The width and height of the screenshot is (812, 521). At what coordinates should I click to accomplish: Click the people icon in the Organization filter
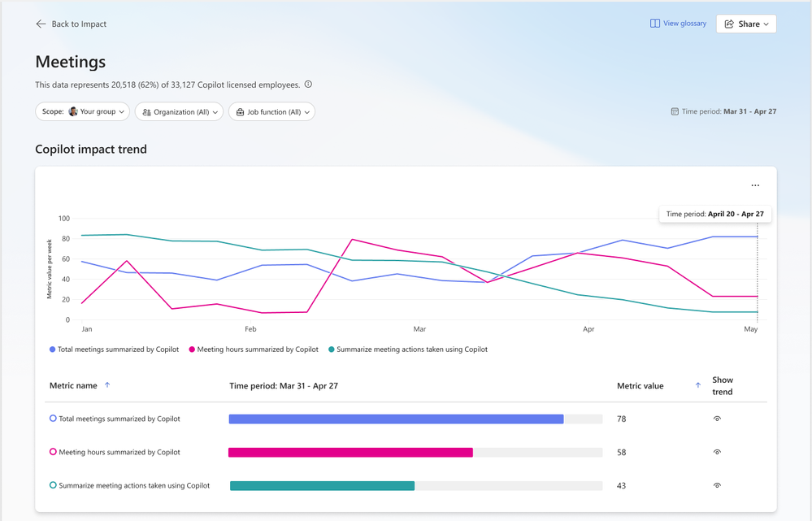146,112
